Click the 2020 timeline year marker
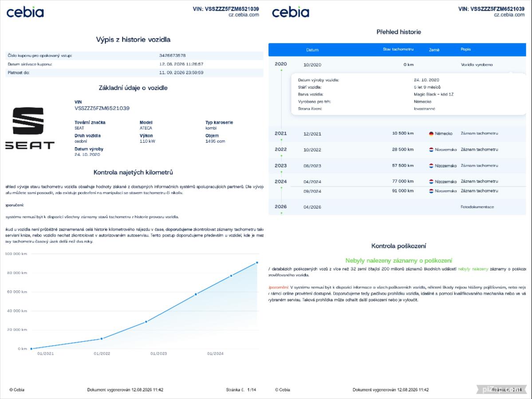 [280, 64]
